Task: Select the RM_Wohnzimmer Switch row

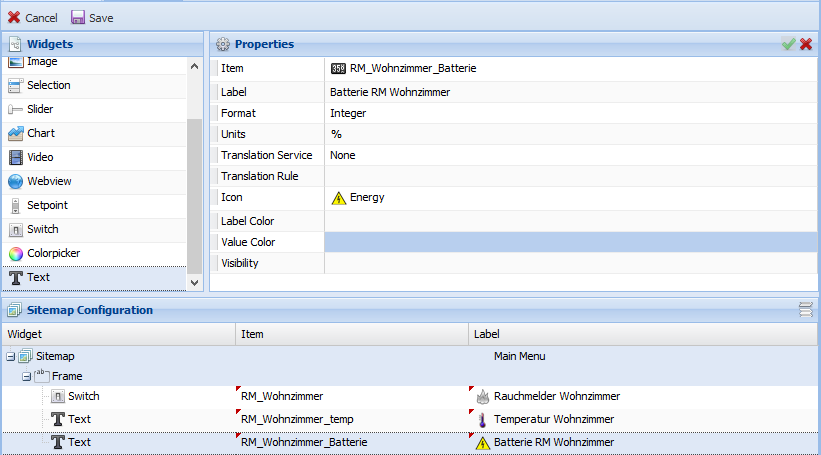Action: pos(300,396)
